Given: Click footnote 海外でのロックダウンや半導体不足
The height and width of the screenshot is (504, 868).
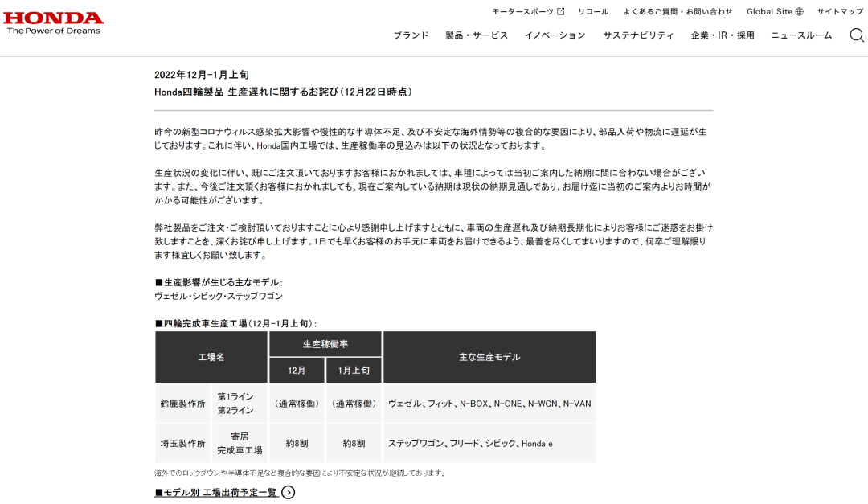Looking at the screenshot, I should click(301, 473).
